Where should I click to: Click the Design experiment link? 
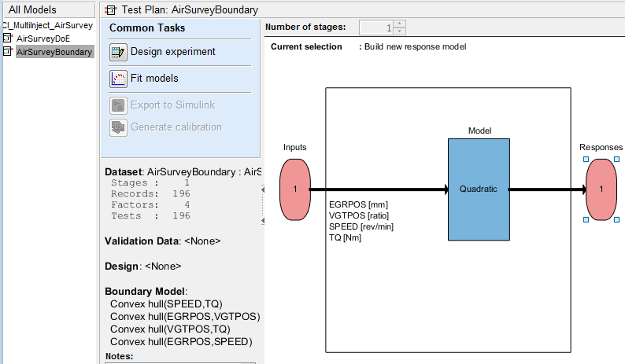click(172, 53)
